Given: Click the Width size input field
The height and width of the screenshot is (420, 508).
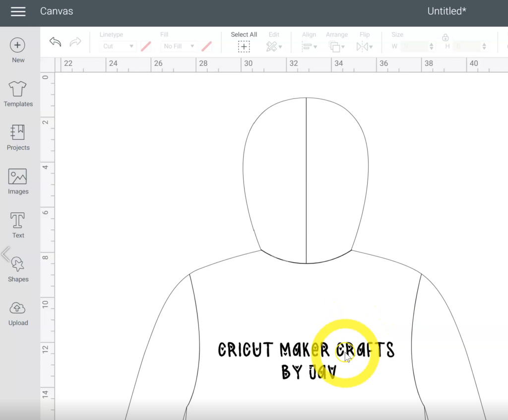Looking at the screenshot, I should point(414,46).
